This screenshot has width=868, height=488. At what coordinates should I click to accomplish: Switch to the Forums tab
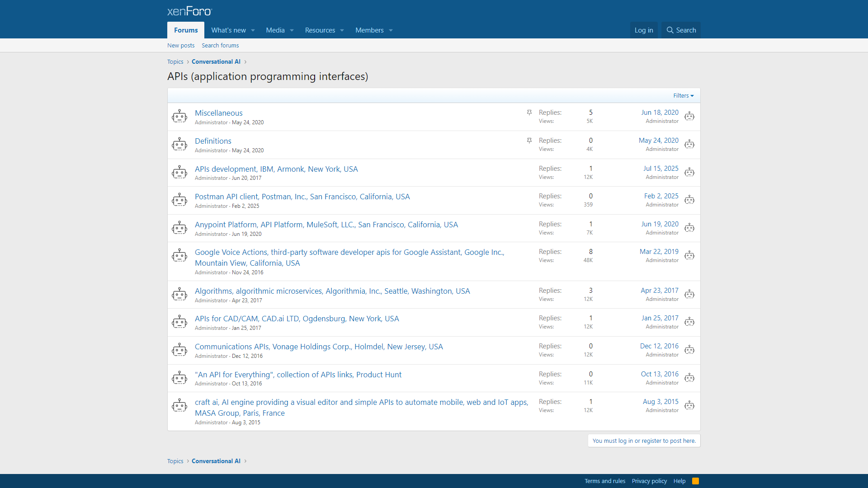pos(186,30)
